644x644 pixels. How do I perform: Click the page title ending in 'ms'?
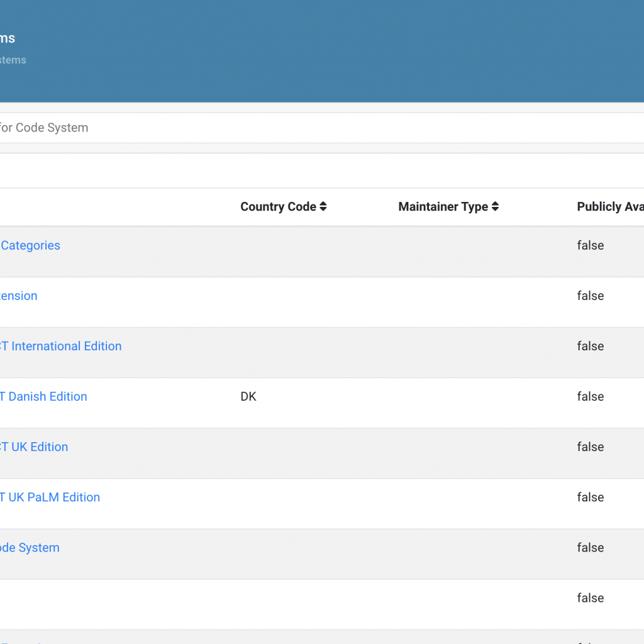(8, 38)
